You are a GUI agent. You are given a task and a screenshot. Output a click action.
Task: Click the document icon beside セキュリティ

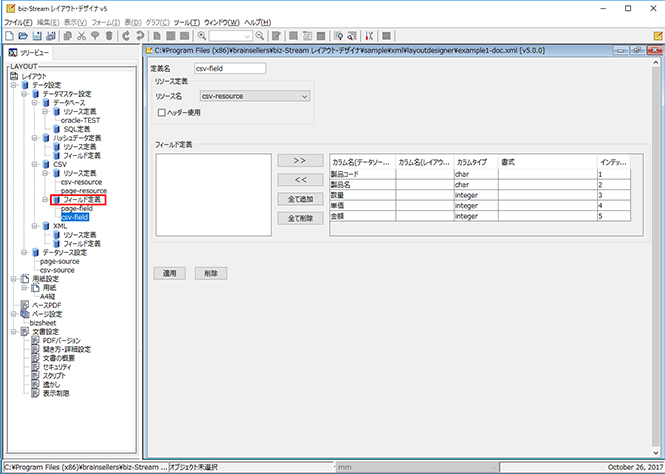[x=36, y=367]
